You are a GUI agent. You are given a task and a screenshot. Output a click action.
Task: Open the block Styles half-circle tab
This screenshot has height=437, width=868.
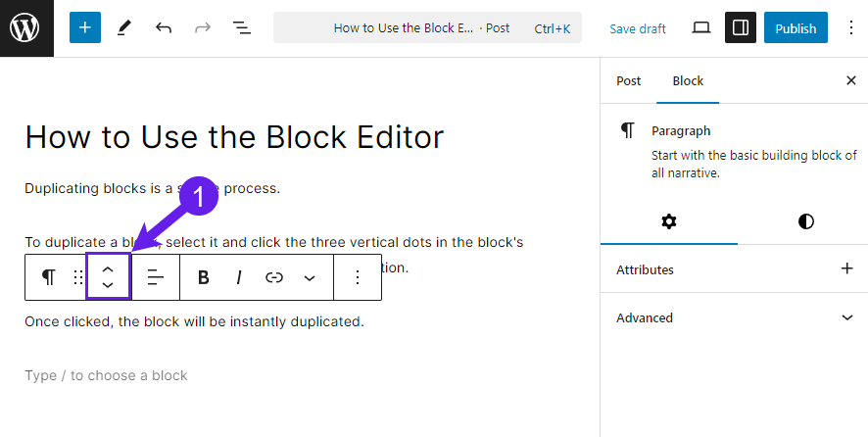[x=806, y=222]
